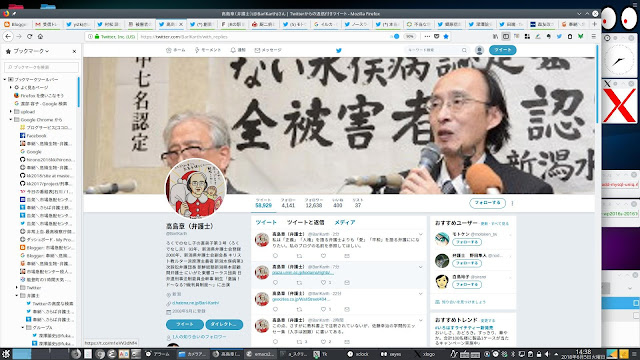Star this page with the bookmark icon
This screenshot has height=360, width=640.
pos(446,36)
